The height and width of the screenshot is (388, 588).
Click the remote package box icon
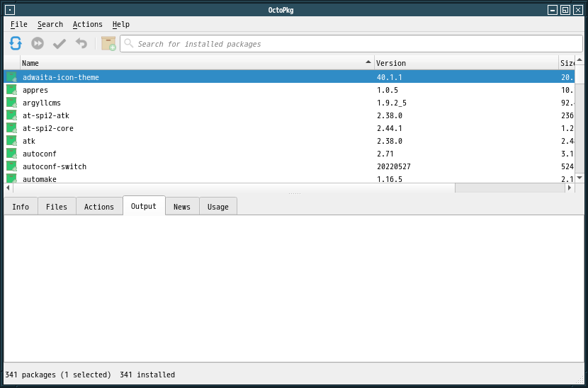tap(109, 43)
